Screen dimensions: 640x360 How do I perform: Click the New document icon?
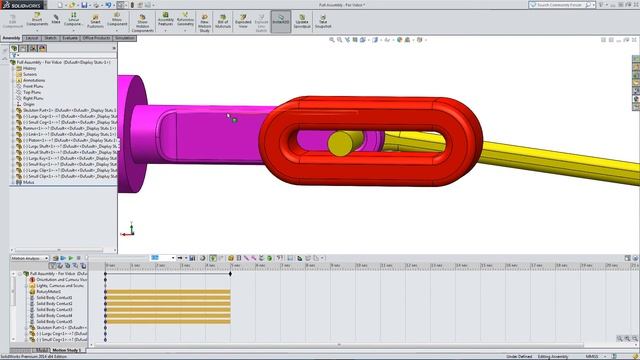tap(60, 5)
